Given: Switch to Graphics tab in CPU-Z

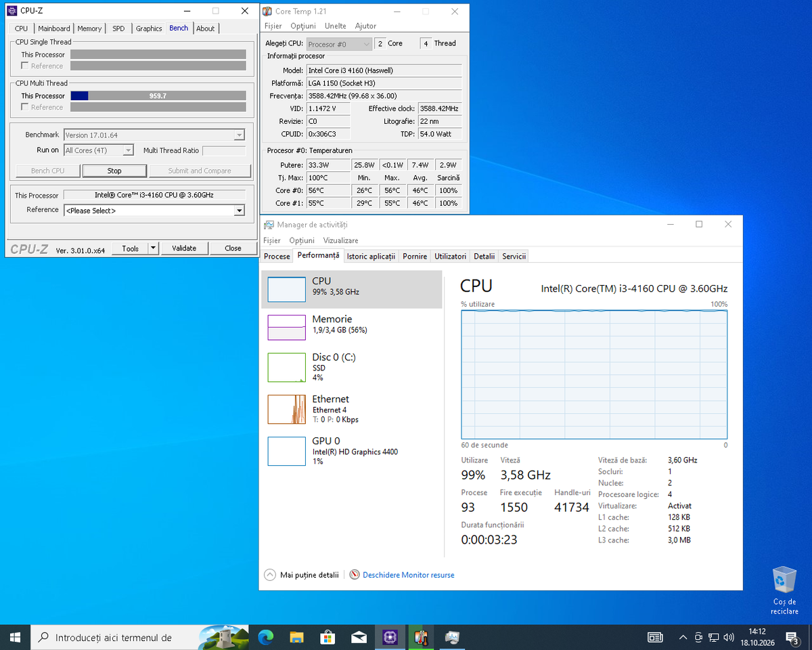Looking at the screenshot, I should coord(149,28).
